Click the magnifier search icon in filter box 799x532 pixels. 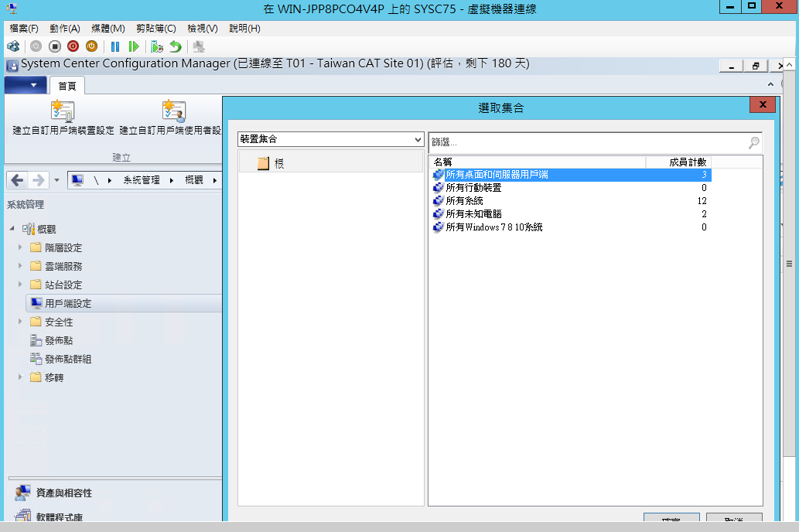[x=753, y=142]
